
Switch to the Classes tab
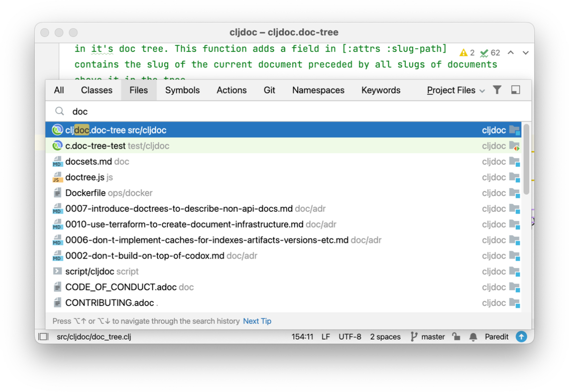(97, 90)
